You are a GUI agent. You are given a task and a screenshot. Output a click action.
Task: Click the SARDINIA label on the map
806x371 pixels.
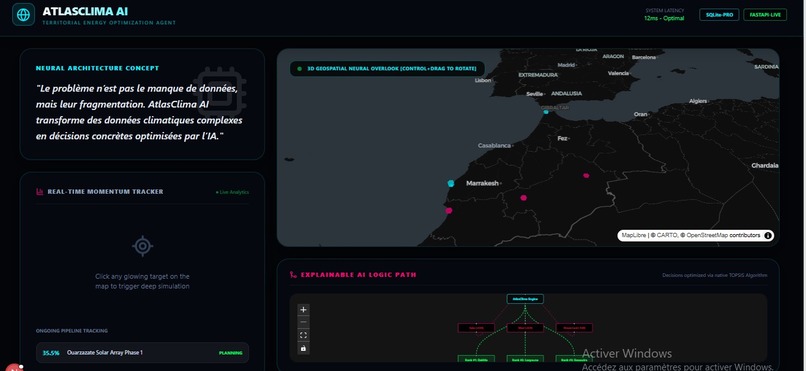click(x=766, y=67)
